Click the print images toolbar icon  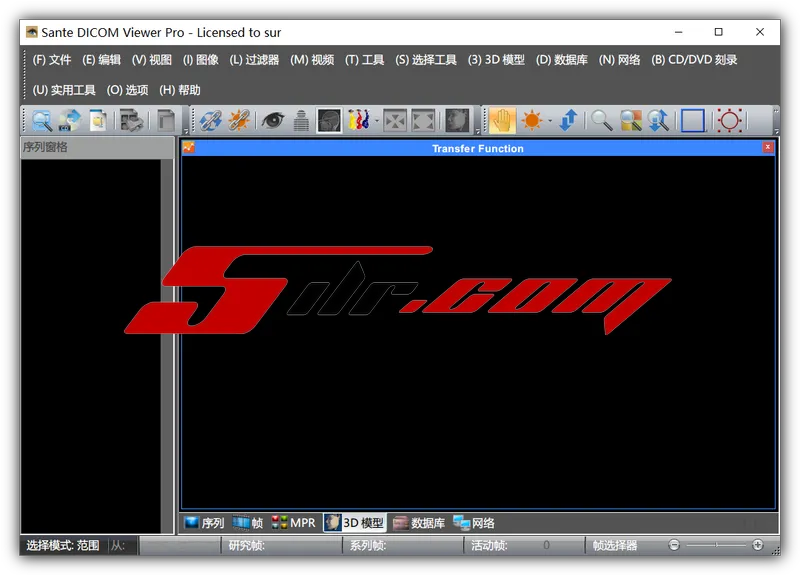tap(131, 120)
